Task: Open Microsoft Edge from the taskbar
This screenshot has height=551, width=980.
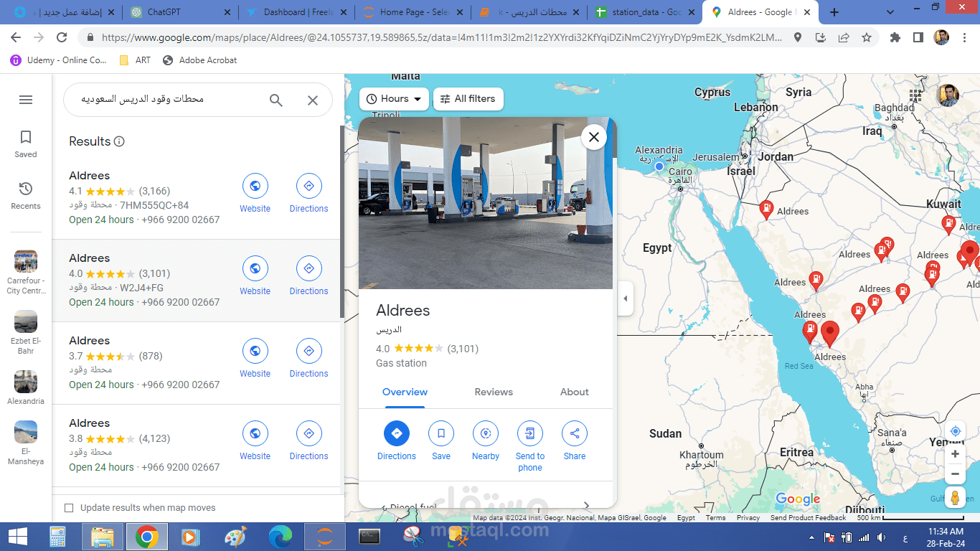Action: (x=280, y=537)
